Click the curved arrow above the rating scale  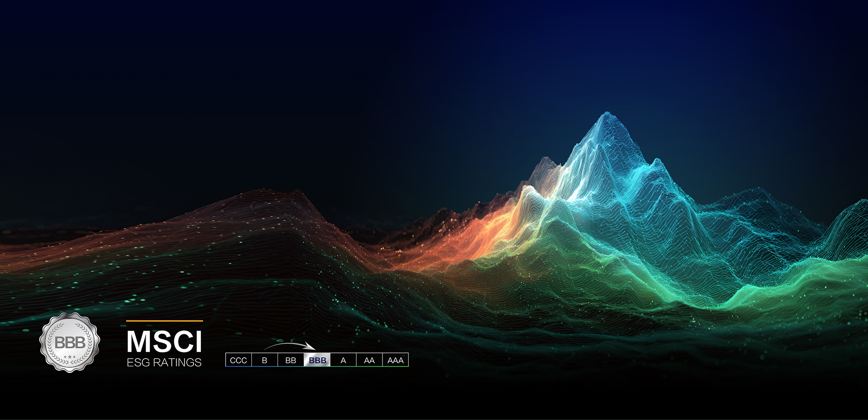[290, 345]
